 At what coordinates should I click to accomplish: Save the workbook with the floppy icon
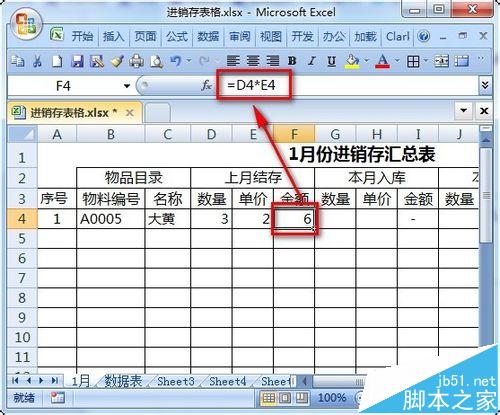pos(77,61)
